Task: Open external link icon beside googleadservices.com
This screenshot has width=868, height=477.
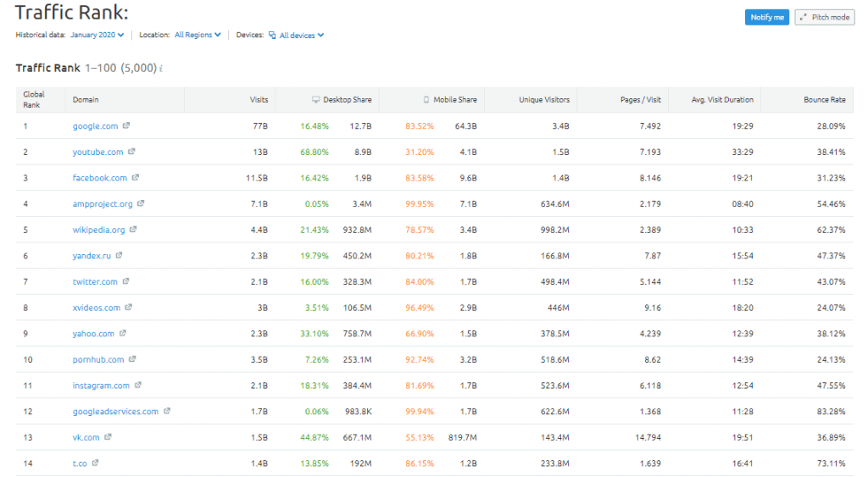Action: tap(167, 411)
